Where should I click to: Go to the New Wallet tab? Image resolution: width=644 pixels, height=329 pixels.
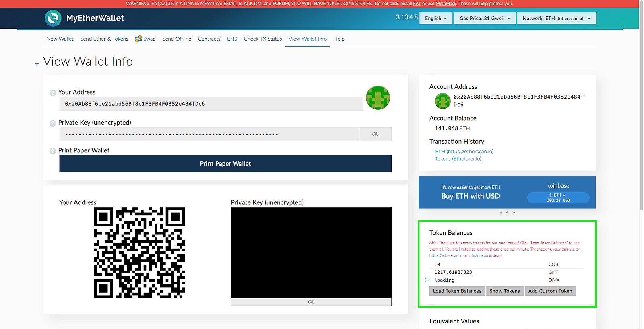[x=60, y=39]
